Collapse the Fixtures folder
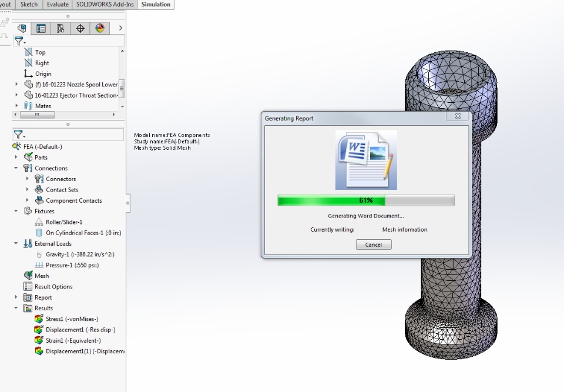Viewport: 564px width, 392px height. [16, 211]
